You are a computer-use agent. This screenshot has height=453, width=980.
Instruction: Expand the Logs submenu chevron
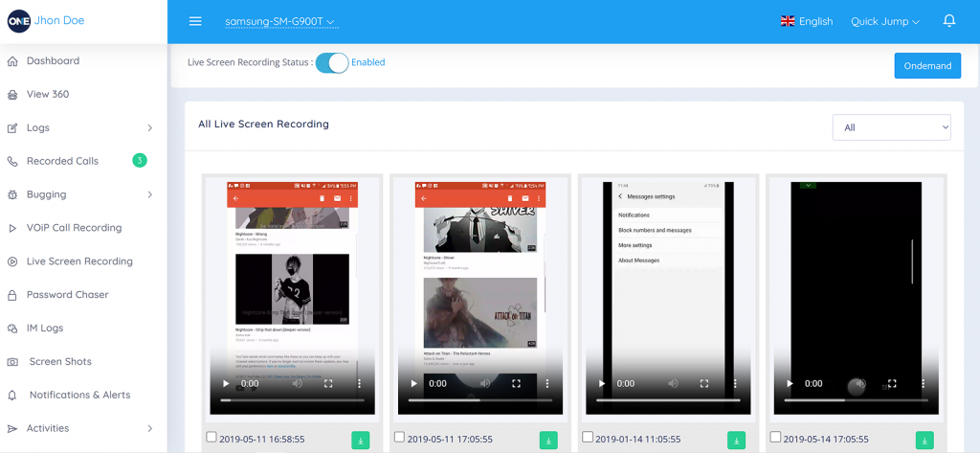coord(150,127)
